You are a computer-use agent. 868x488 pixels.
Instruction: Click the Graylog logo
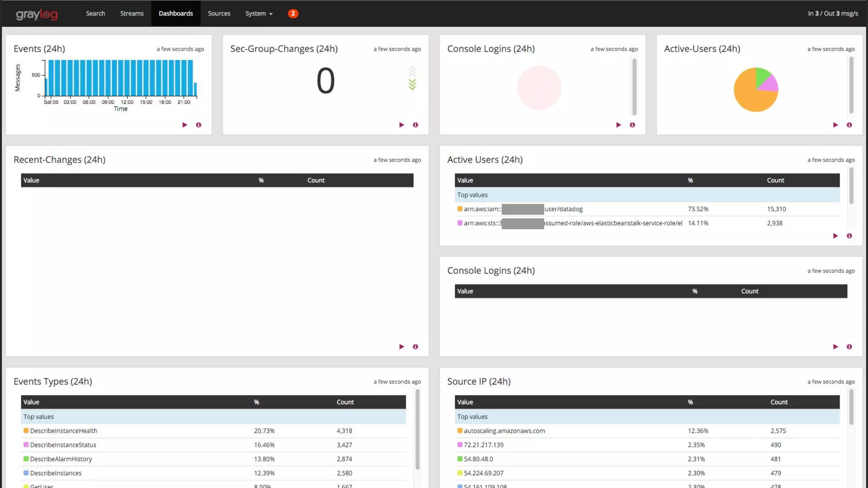(37, 14)
